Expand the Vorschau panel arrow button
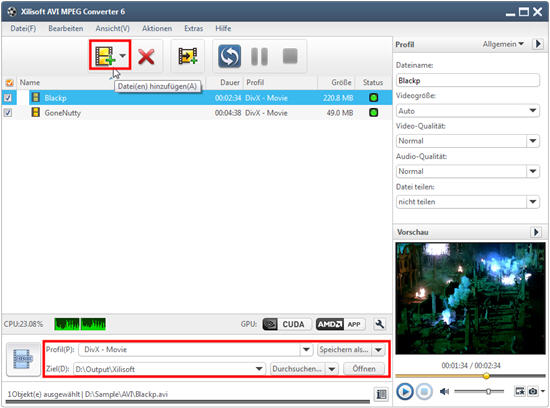Image resolution: width=550 pixels, height=408 pixels. point(536,232)
